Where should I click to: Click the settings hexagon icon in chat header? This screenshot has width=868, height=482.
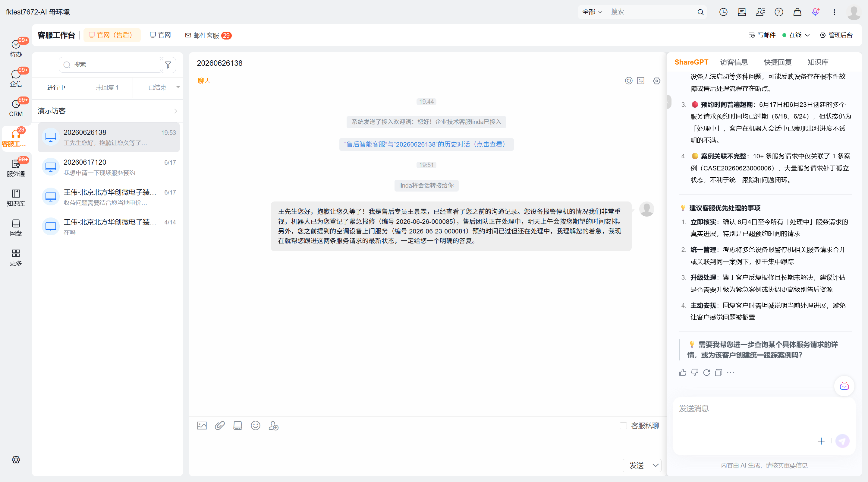coord(657,81)
